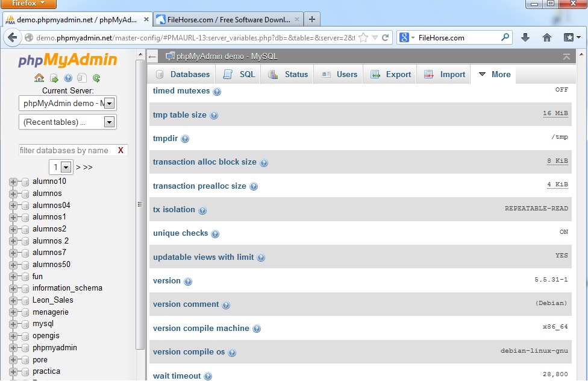Image resolution: width=588 pixels, height=381 pixels.
Task: Go to next databases page
Action: 78,168
